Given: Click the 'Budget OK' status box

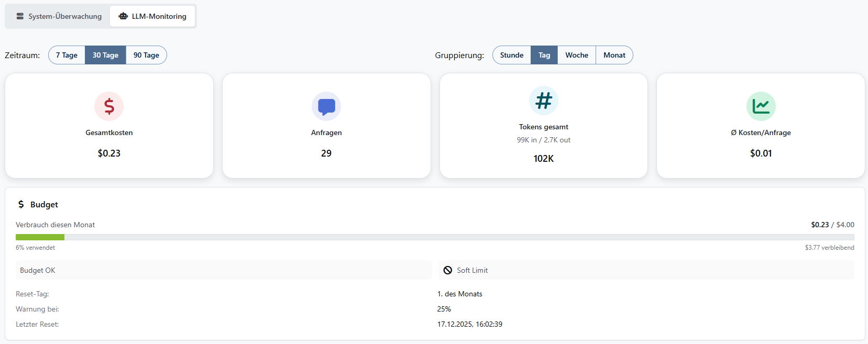Looking at the screenshot, I should (x=224, y=270).
